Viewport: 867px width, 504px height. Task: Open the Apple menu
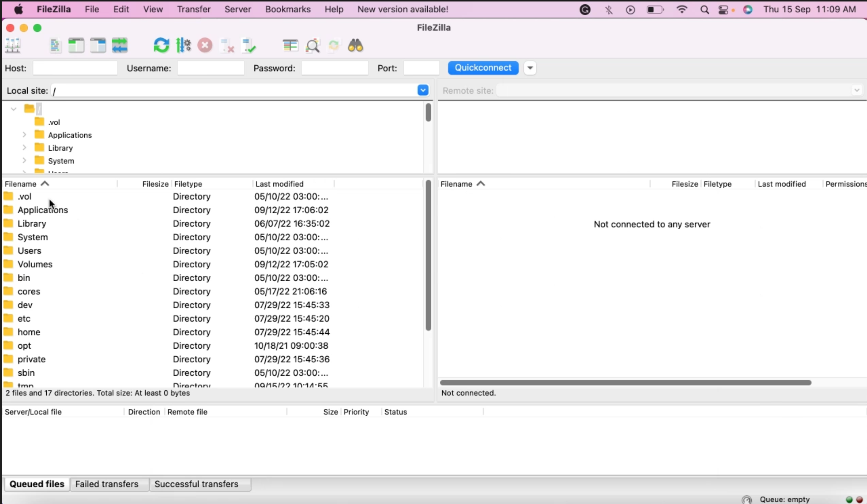pyautogui.click(x=19, y=9)
